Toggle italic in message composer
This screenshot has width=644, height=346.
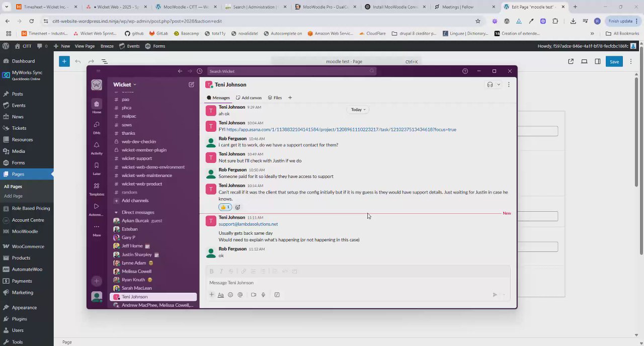[x=221, y=271]
